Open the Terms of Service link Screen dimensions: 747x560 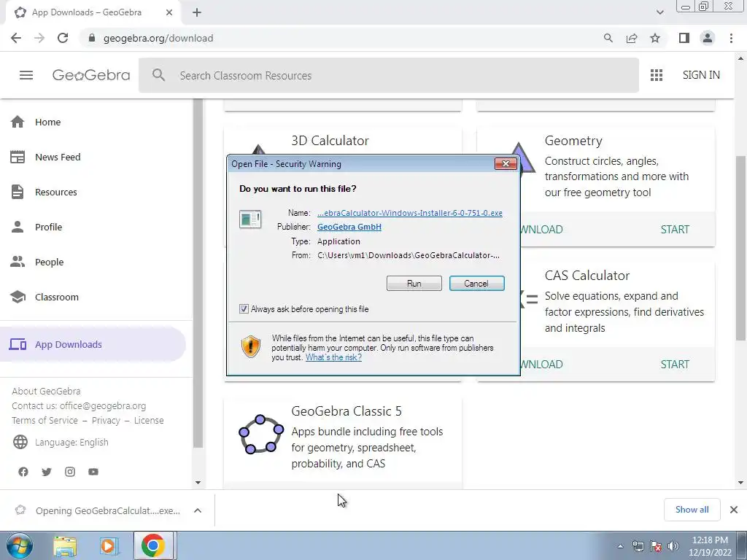pos(44,421)
